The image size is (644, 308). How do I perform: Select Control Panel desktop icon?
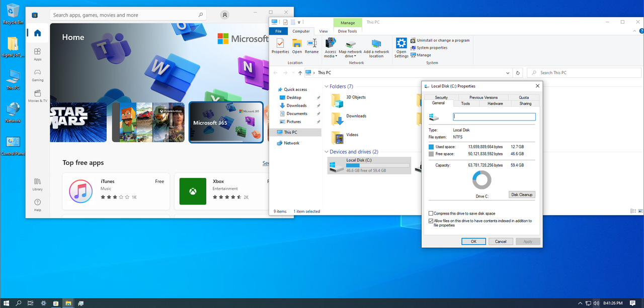tap(13, 146)
